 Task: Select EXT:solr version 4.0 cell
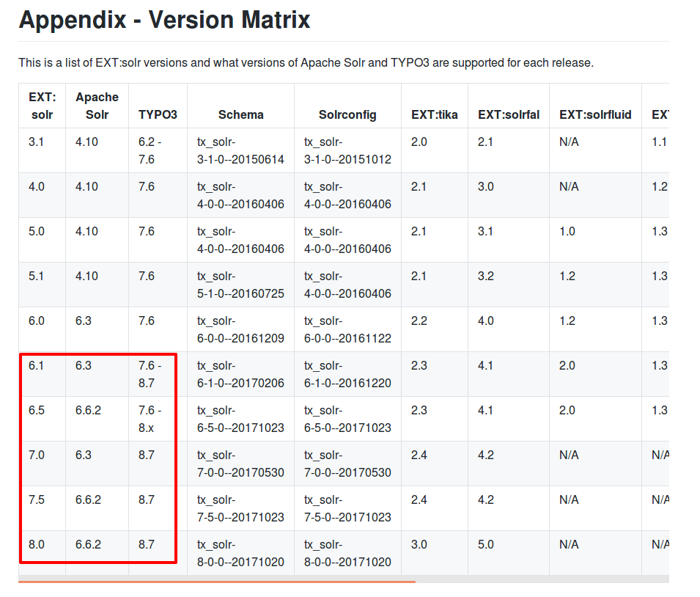(x=42, y=195)
